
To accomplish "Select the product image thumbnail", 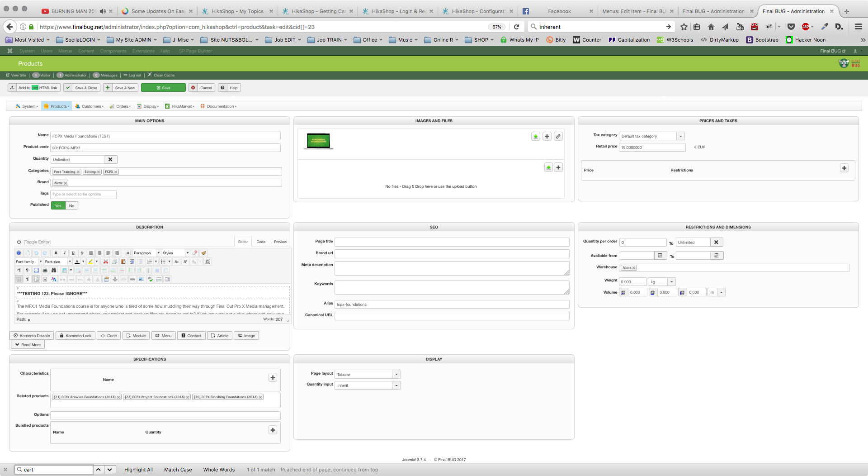I will coord(318,141).
